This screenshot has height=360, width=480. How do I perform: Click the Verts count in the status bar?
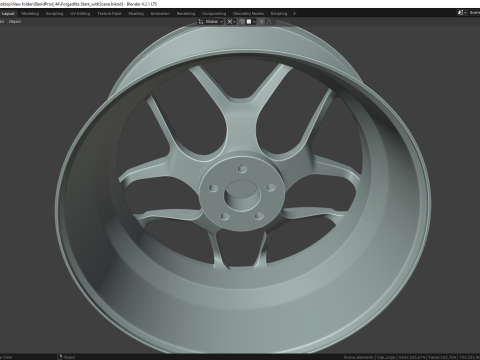click(x=412, y=357)
